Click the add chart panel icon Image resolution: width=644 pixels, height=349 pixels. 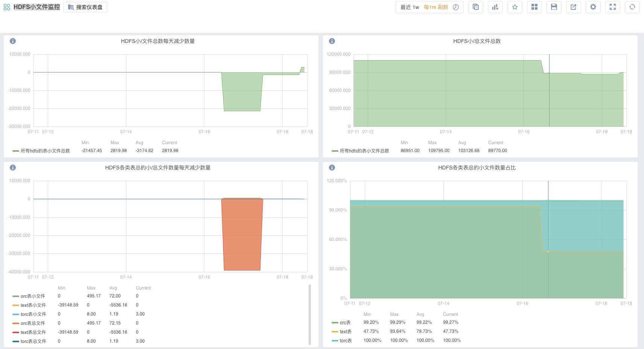[x=495, y=7]
